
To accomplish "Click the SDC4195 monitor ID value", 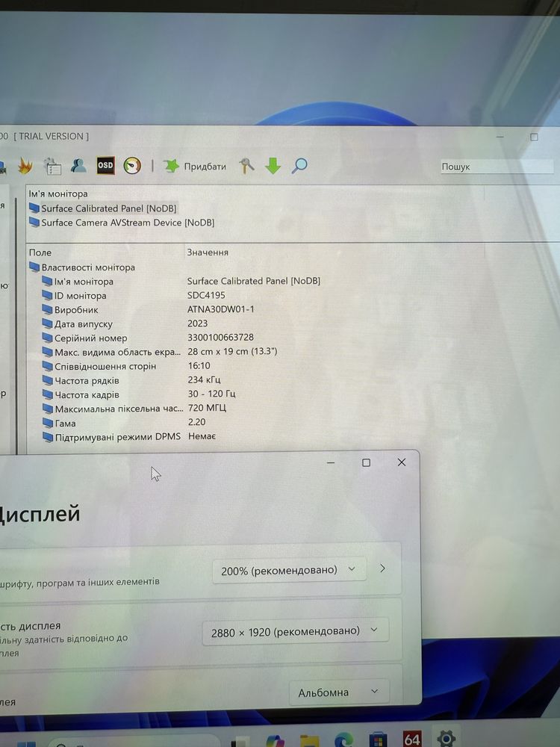I will [x=206, y=295].
